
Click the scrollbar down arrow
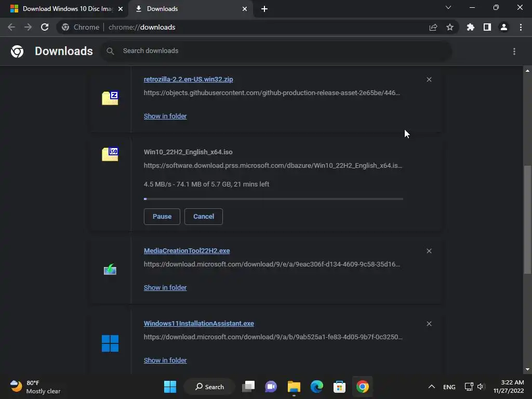click(x=527, y=369)
